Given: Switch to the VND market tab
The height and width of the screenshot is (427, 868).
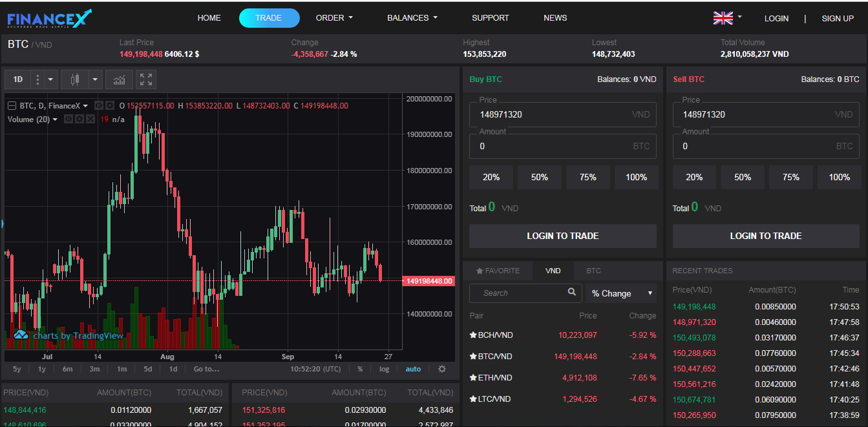Looking at the screenshot, I should [x=553, y=271].
